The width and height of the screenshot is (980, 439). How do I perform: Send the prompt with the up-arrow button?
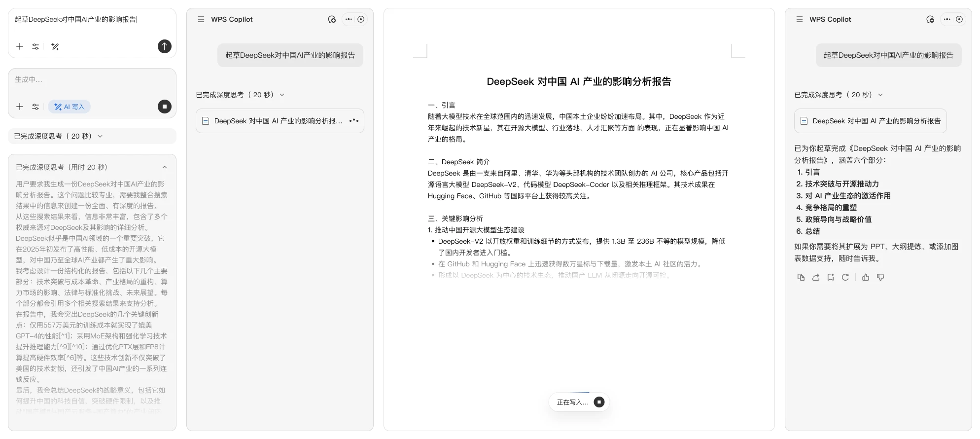point(165,46)
